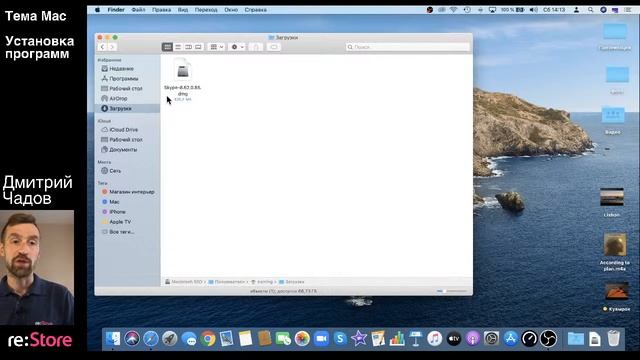Go forward with the Finder forward arrow
The height and width of the screenshot is (360, 640).
[112, 47]
